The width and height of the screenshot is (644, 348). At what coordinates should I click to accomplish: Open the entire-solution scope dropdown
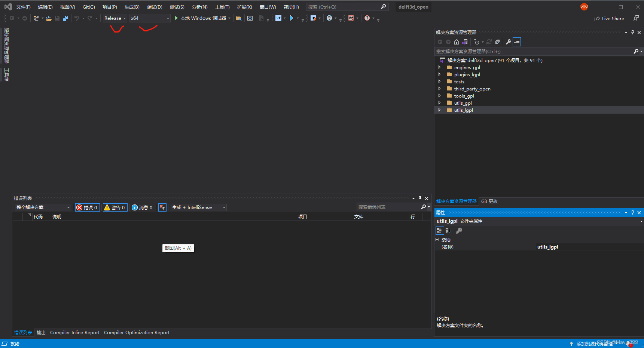click(43, 207)
